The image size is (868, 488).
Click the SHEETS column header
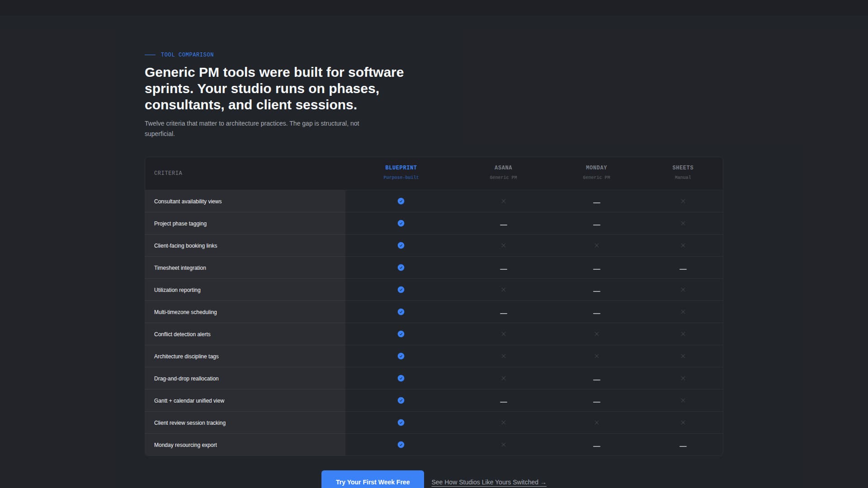pyautogui.click(x=683, y=168)
